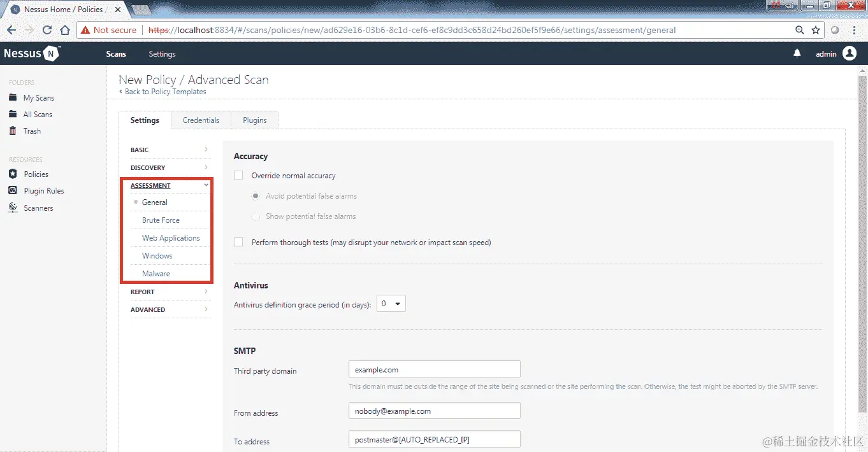Open a new browser tab
The image size is (868, 452).
coord(140,10)
